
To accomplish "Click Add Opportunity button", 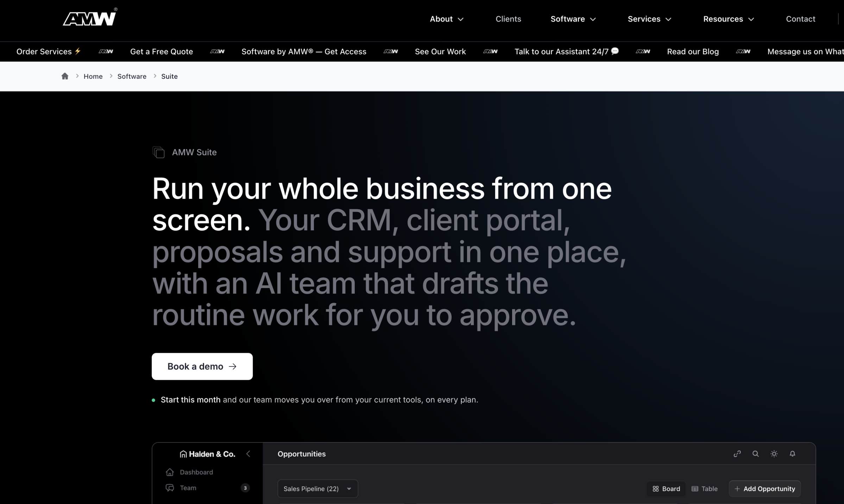I will tap(765, 489).
